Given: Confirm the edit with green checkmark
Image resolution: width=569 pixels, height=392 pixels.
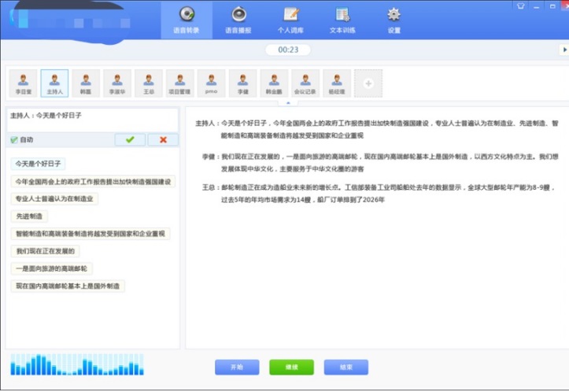Looking at the screenshot, I should click(130, 139).
